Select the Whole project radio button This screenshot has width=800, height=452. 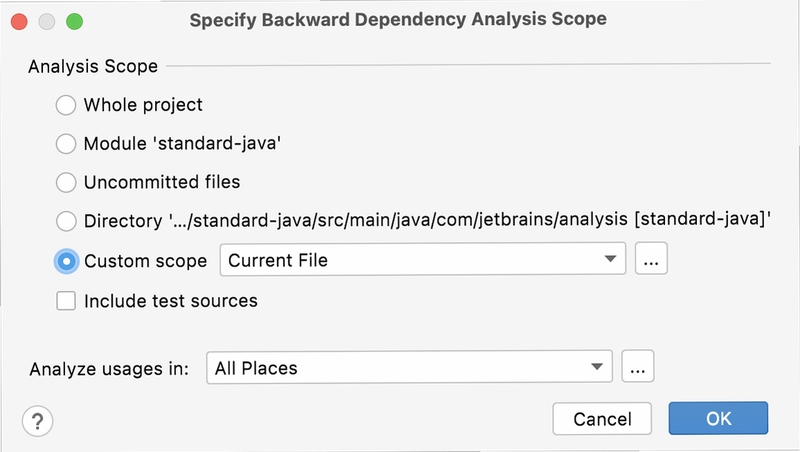[x=66, y=105]
